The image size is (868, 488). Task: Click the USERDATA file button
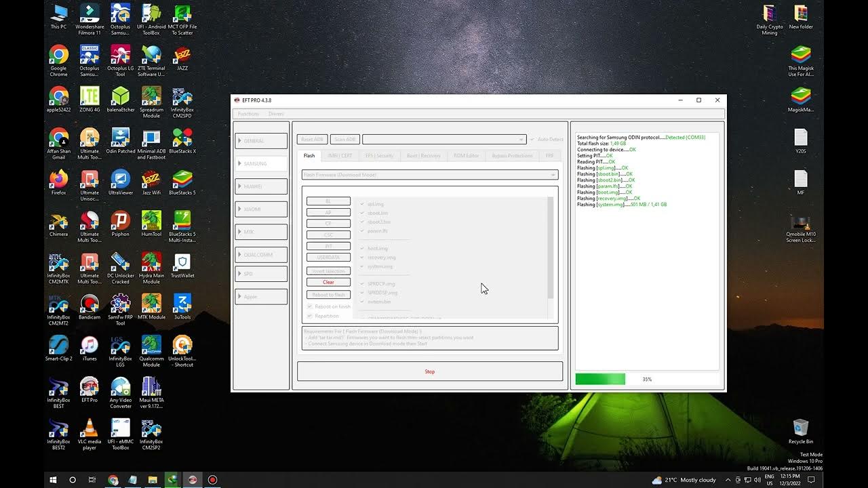[328, 258]
